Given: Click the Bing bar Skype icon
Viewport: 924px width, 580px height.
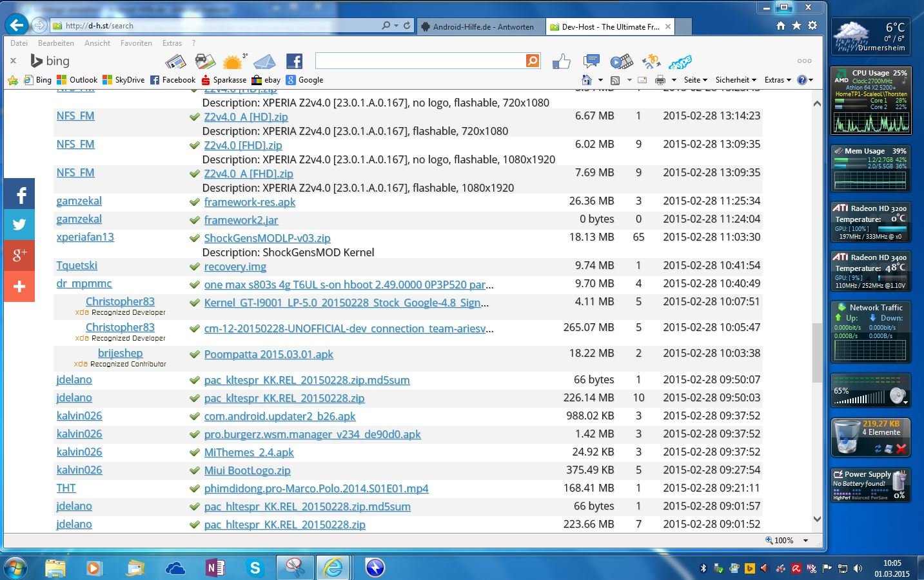Looking at the screenshot, I should click(680, 62).
